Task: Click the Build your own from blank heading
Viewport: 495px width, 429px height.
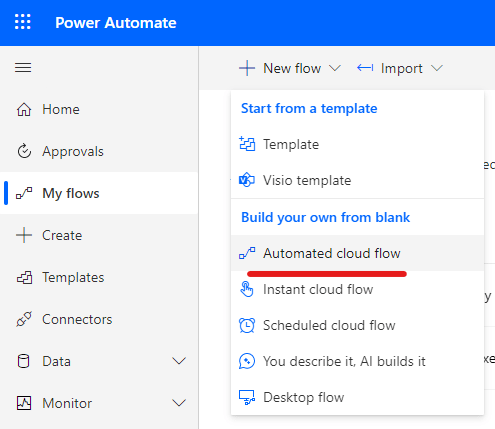Action: coord(325,217)
